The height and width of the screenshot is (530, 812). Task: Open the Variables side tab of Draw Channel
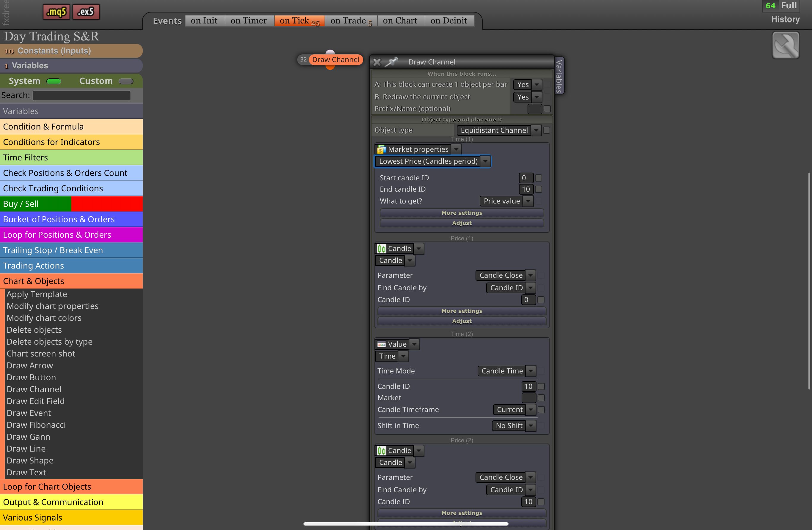click(559, 76)
